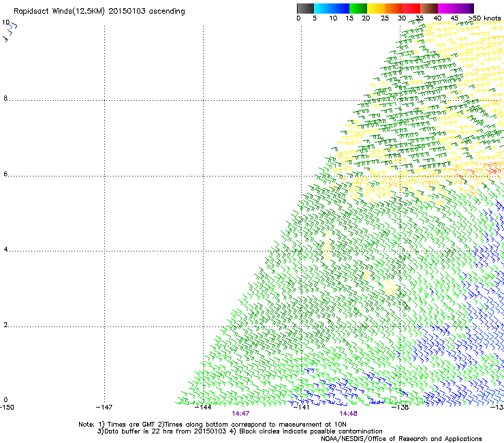Pick the red 30–35 knots legend swatch
The width and height of the screenshot is (504, 443).
click(x=411, y=8)
